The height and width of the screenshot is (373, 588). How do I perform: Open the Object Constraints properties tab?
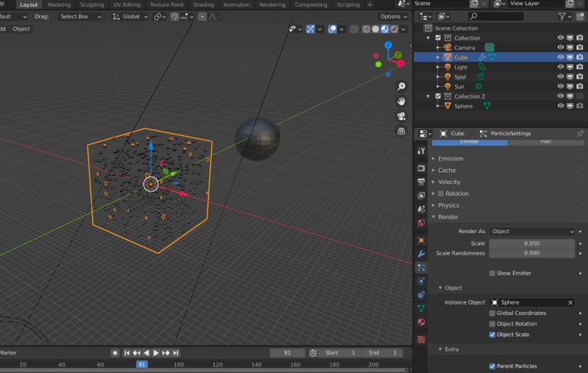click(x=421, y=295)
